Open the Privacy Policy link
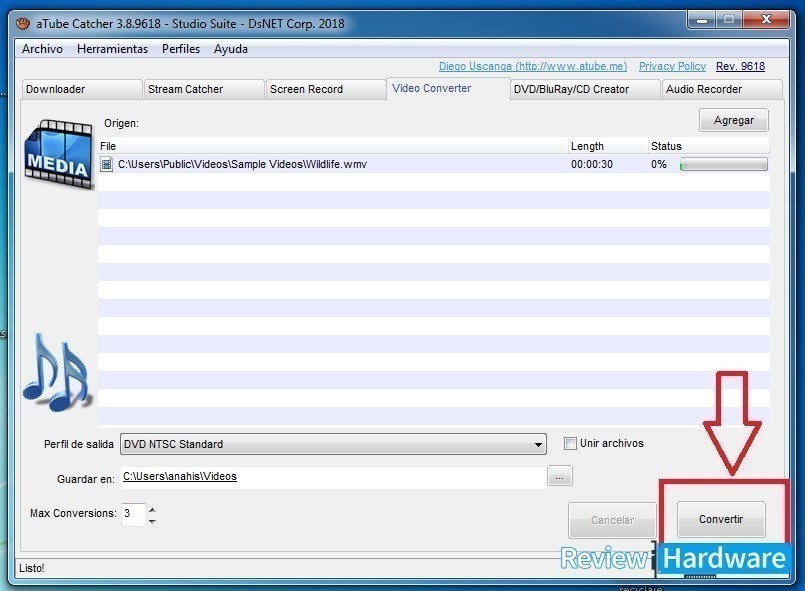Viewport: 805px width, 591px height. point(672,66)
